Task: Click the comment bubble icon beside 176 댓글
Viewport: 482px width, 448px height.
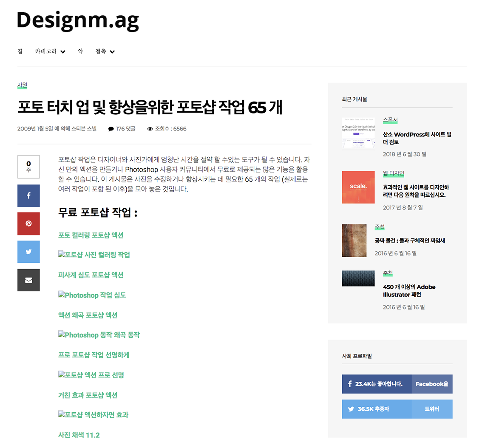Action: [x=111, y=129]
